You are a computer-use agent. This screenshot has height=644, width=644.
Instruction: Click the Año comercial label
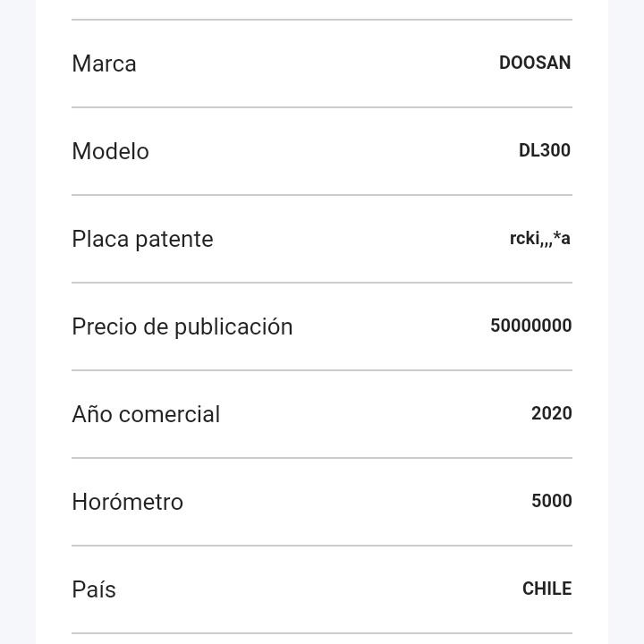(146, 414)
